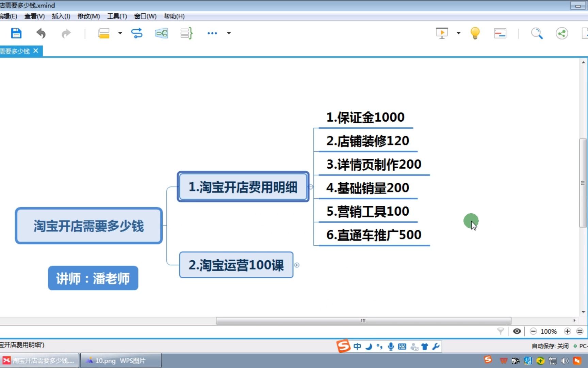Select topic 1.淘宝开店费用明细
The image size is (588, 368).
tap(243, 187)
